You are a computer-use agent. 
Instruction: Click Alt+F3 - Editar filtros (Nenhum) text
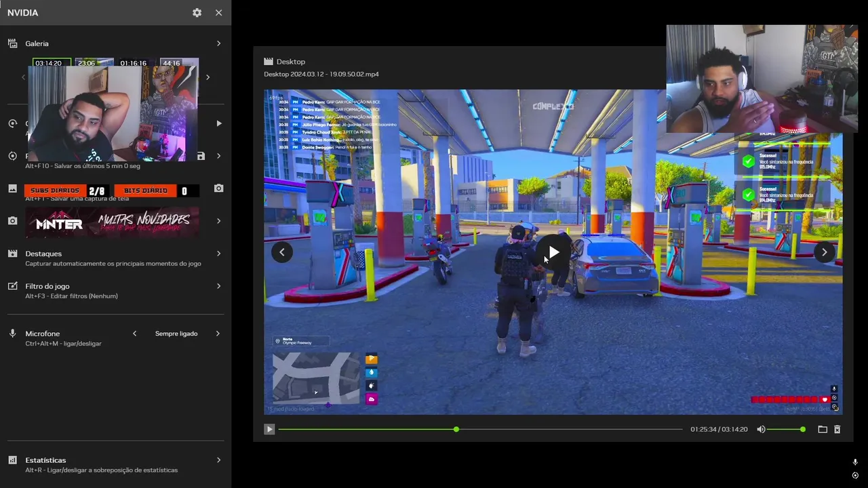(72, 296)
